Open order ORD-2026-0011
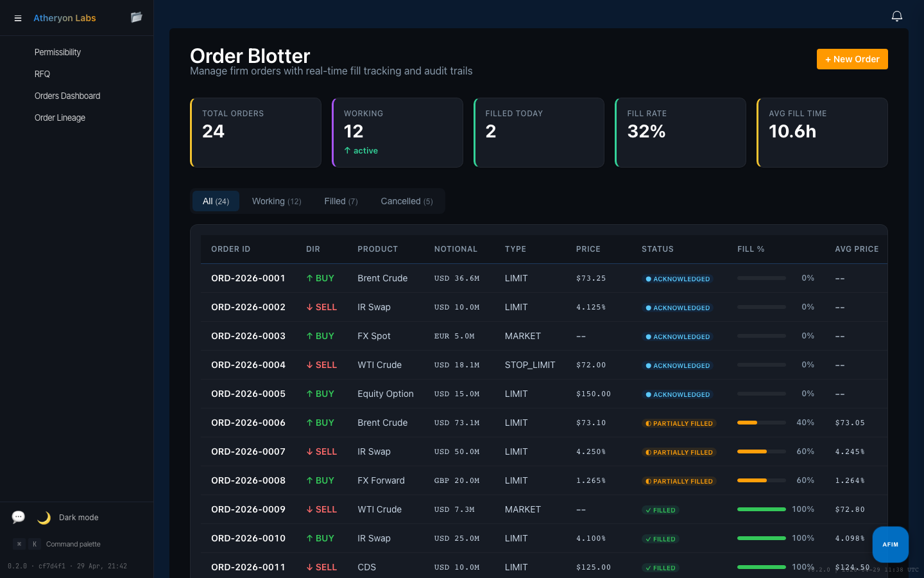The image size is (924, 578). (248, 567)
